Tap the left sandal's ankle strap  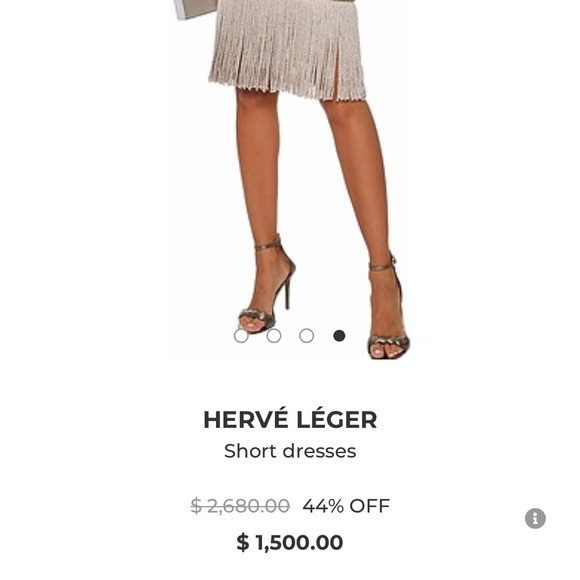268,246
